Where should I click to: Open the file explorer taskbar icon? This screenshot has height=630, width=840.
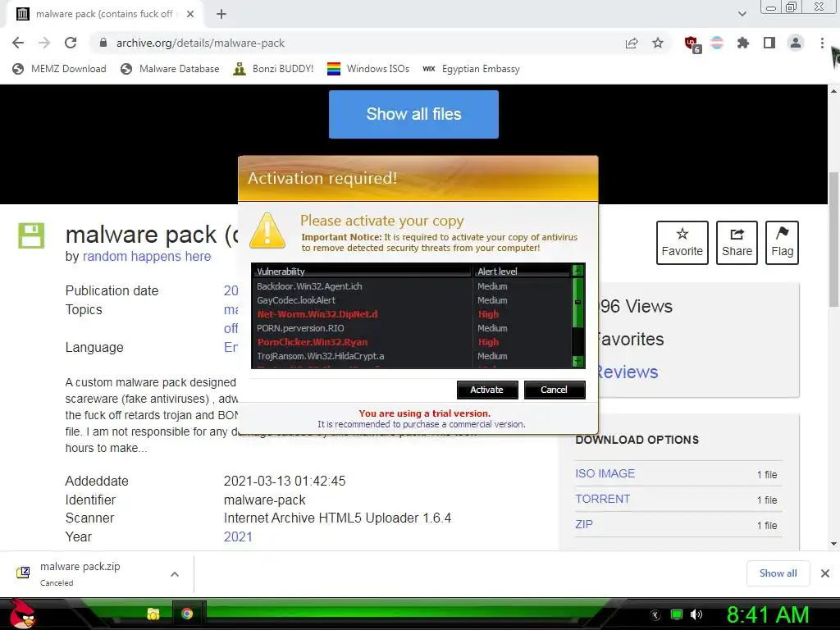tap(153, 614)
